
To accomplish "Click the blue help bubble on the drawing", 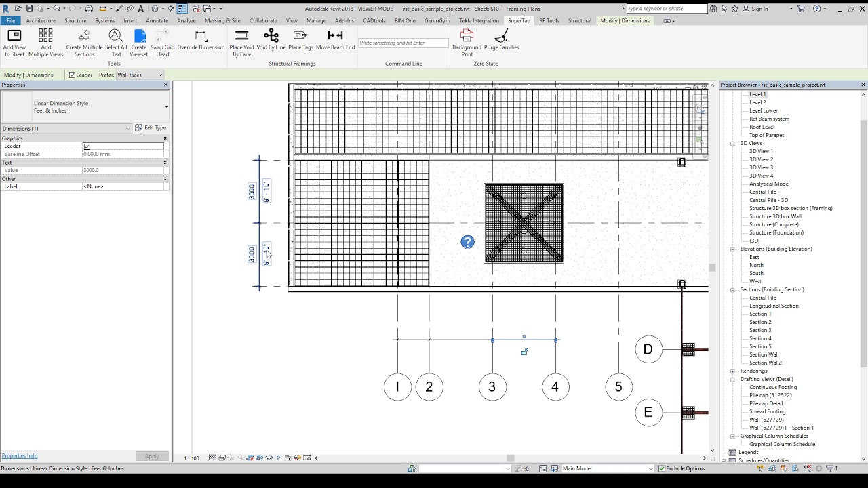I will (x=467, y=242).
